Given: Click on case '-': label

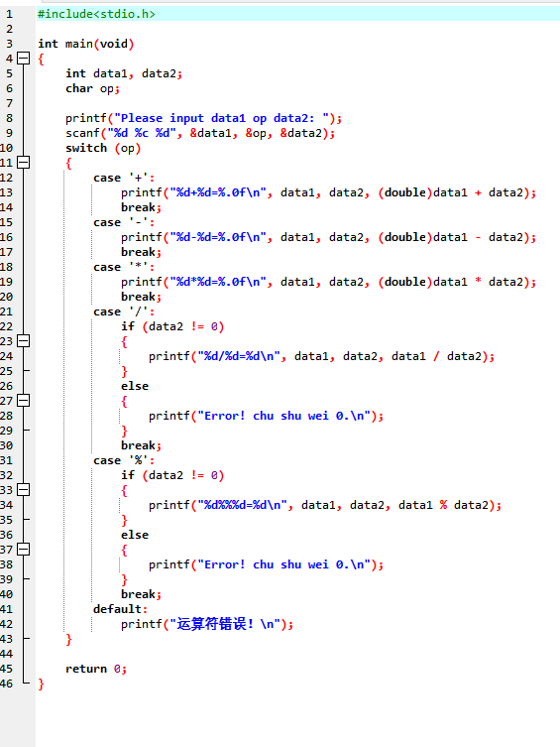Looking at the screenshot, I should 124,222.
